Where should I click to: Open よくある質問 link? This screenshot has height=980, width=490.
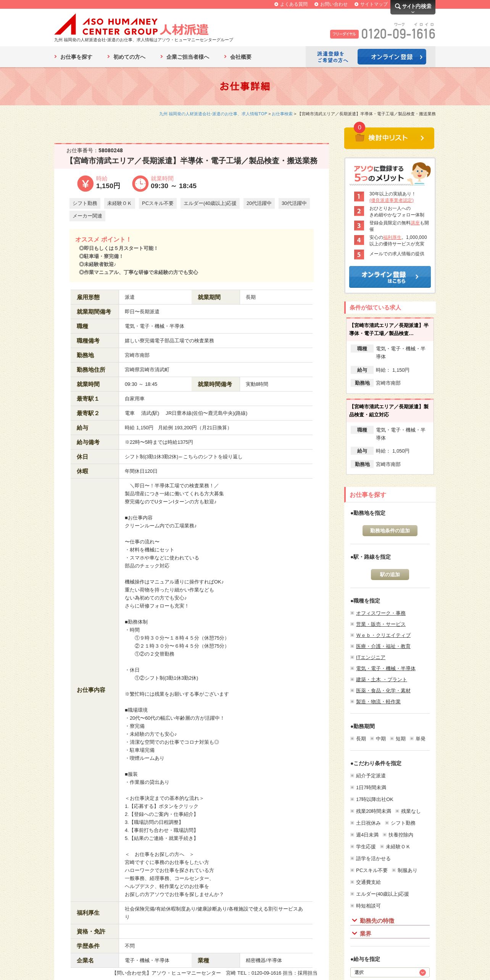pos(291,4)
